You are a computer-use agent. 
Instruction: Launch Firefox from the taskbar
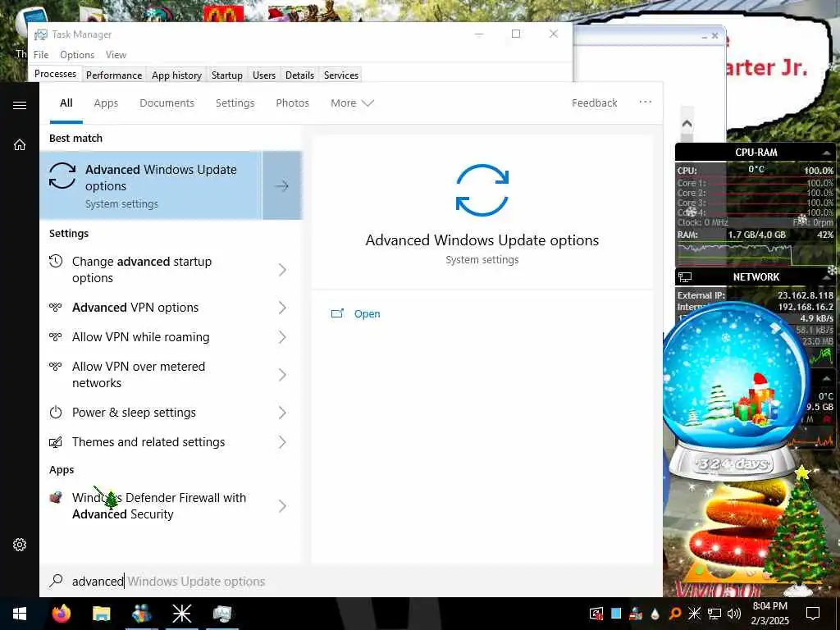pyautogui.click(x=62, y=614)
